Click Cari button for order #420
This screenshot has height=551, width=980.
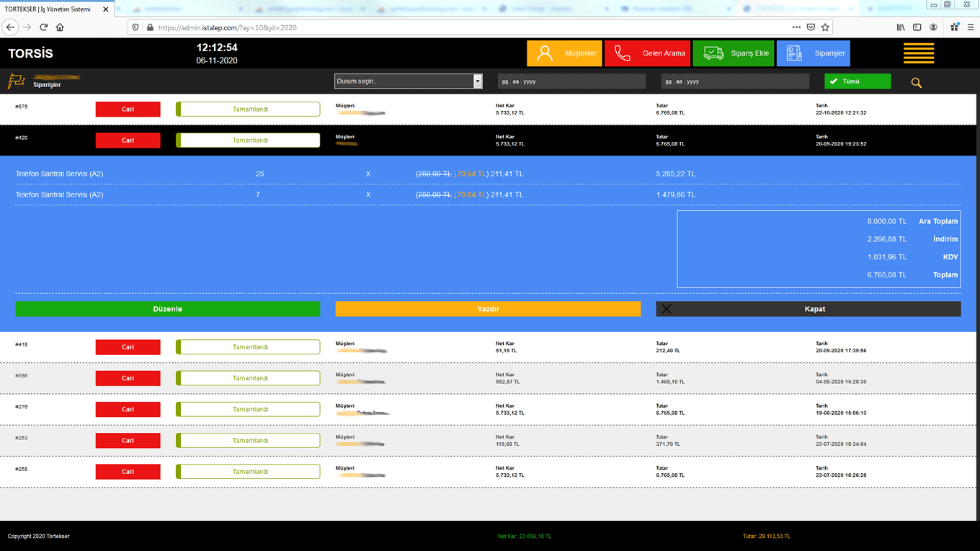point(128,140)
